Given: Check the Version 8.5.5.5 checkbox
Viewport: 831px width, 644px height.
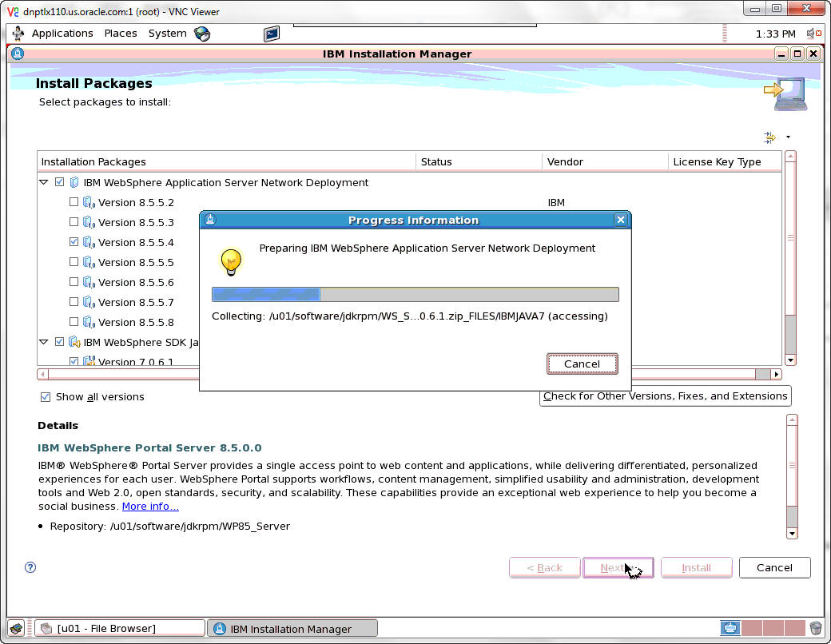Looking at the screenshot, I should [74, 262].
